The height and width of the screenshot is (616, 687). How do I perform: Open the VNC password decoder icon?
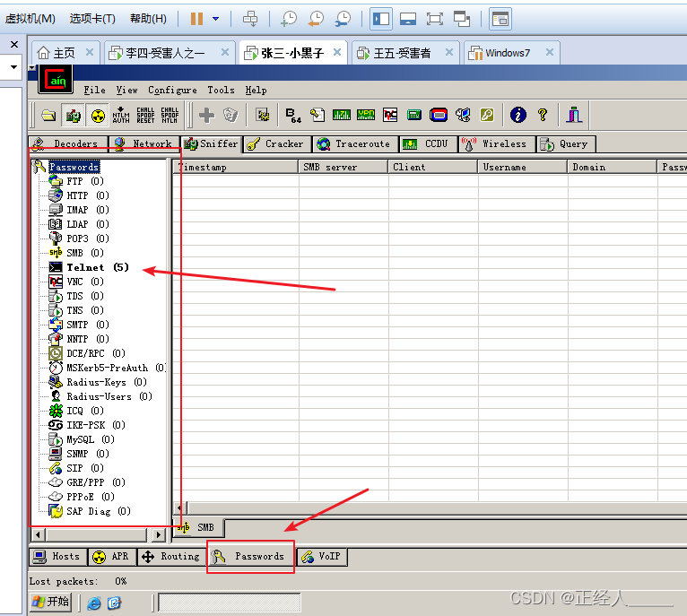[390, 116]
